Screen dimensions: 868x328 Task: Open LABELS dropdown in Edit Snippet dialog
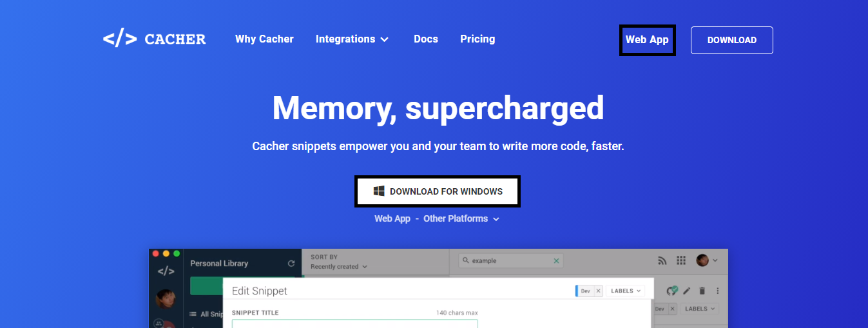pyautogui.click(x=626, y=291)
